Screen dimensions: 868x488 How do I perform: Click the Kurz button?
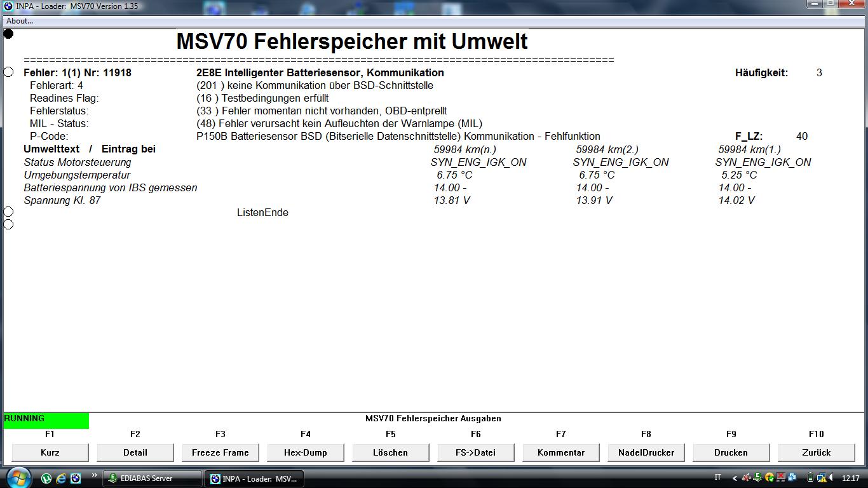[x=50, y=452]
